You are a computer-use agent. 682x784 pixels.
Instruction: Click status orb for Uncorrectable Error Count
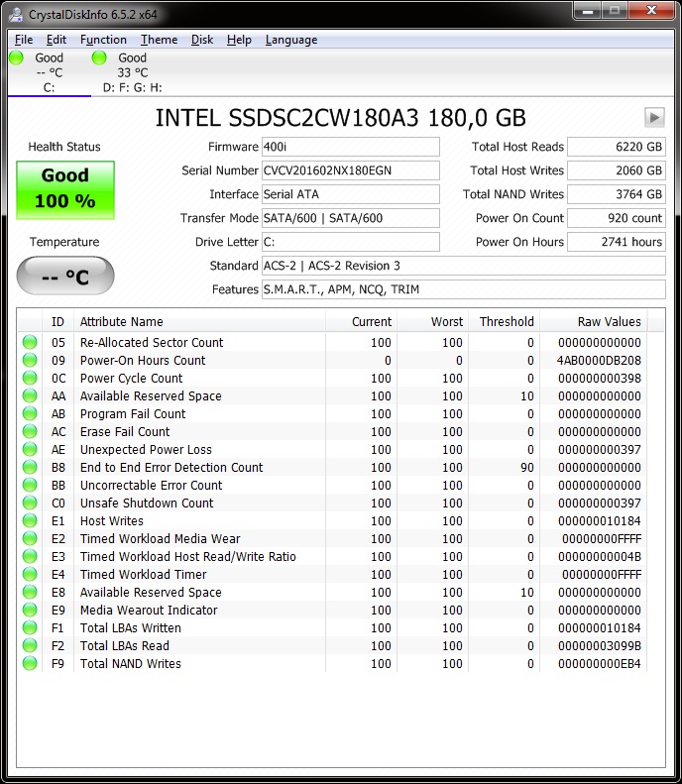pyautogui.click(x=30, y=485)
